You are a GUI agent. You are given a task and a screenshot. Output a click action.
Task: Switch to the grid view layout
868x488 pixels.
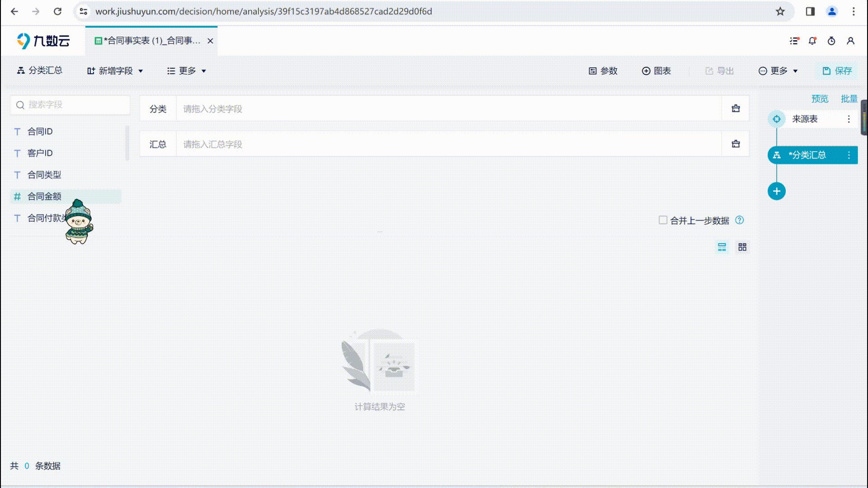[x=742, y=247]
